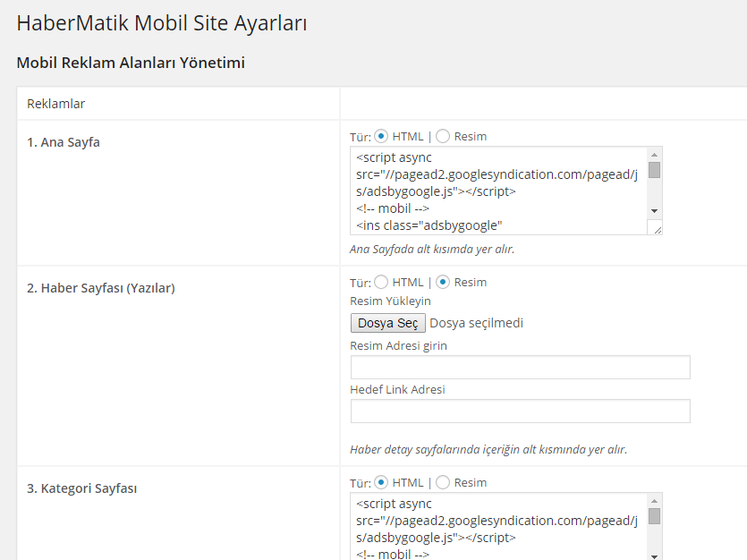Screen dimensions: 747x560
Task: Click the 'Reklamlar' table header
Action: click(55, 104)
